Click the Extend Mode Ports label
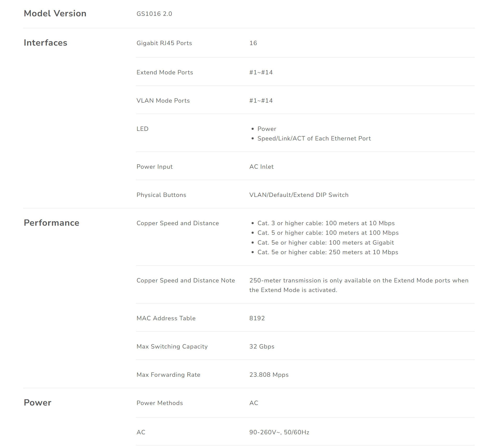Viewport: 498px width, 448px height. [165, 72]
